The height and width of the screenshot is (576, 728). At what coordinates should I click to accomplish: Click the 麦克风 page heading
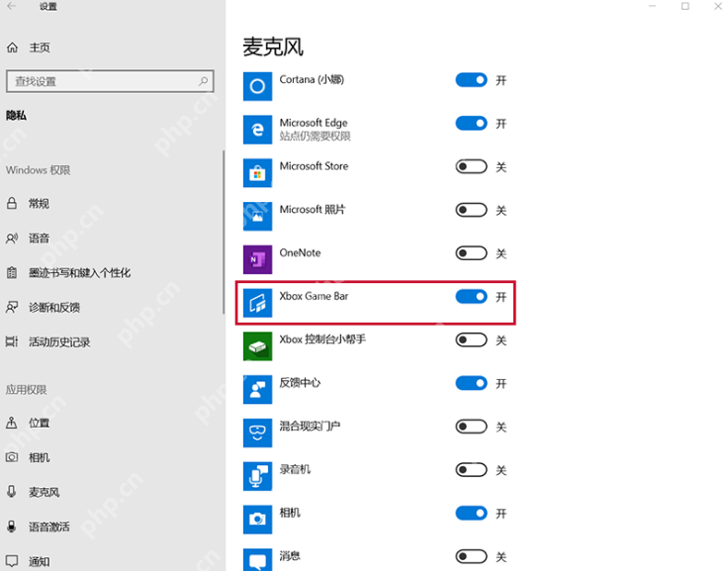pyautogui.click(x=273, y=47)
